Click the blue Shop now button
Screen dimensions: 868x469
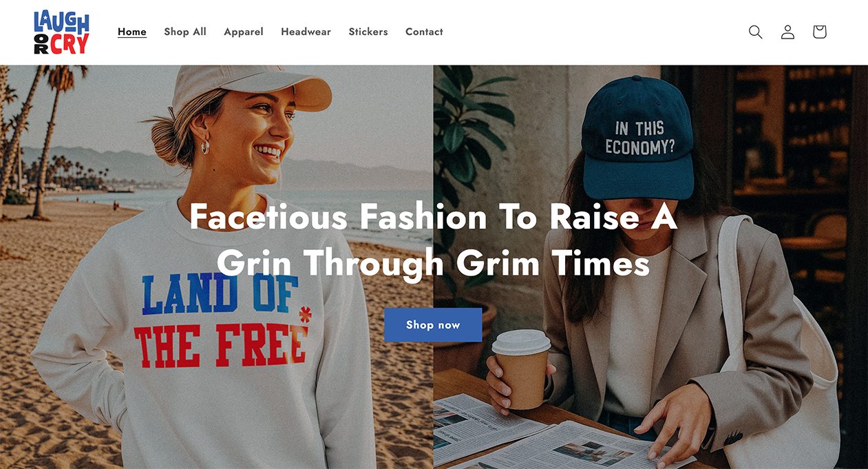pyautogui.click(x=433, y=325)
